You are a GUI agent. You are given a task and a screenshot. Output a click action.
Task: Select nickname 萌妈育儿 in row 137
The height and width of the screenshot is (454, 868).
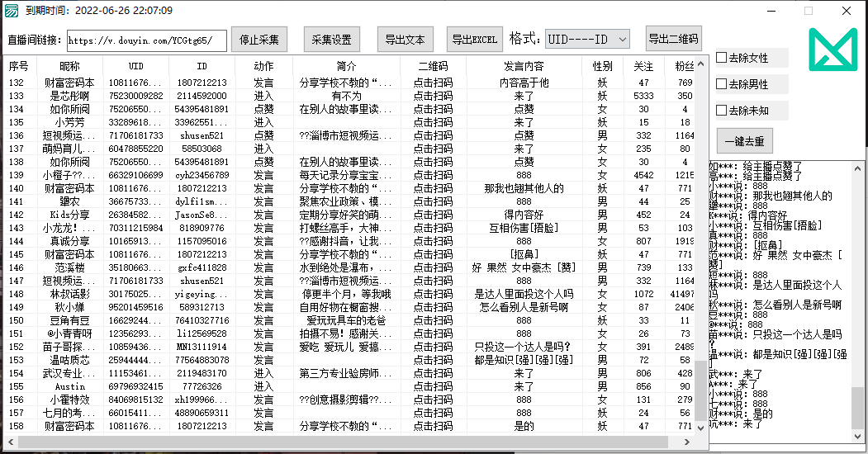pos(69,149)
